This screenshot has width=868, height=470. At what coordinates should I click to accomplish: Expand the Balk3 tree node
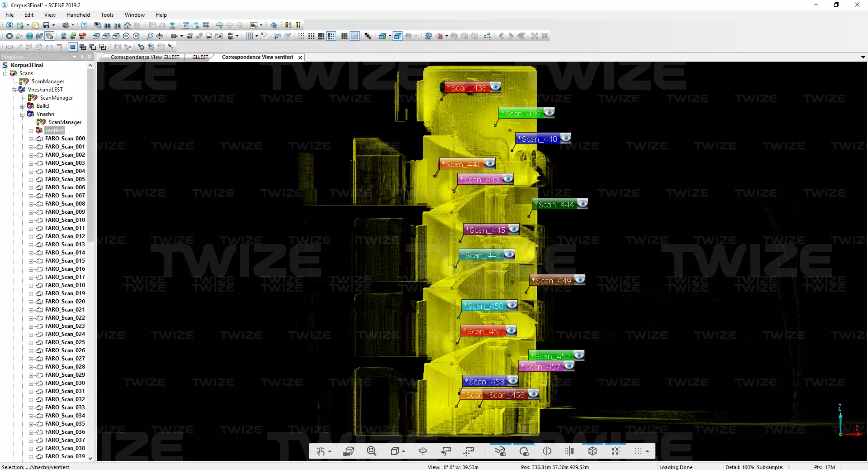pyautogui.click(x=23, y=106)
